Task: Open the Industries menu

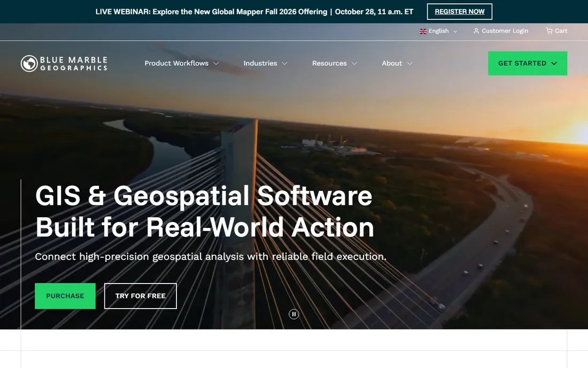Action: pyautogui.click(x=260, y=64)
